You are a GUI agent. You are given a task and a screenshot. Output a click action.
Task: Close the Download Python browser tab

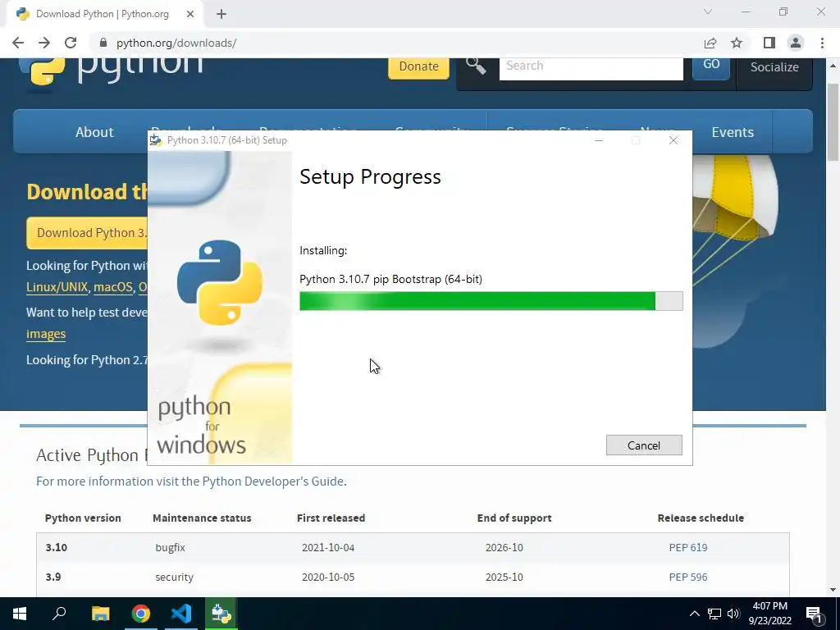click(190, 14)
